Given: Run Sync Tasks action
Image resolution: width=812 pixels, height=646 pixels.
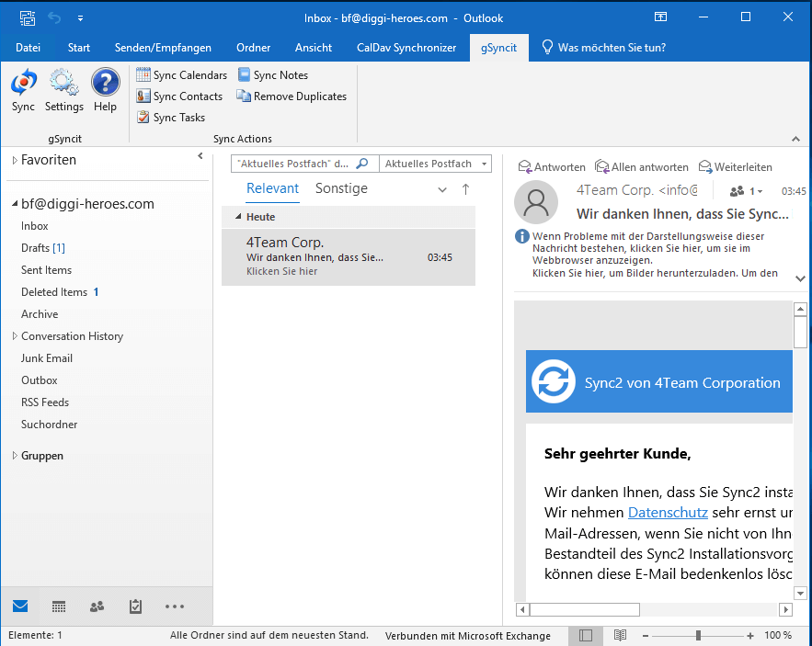Looking at the screenshot, I should (171, 118).
